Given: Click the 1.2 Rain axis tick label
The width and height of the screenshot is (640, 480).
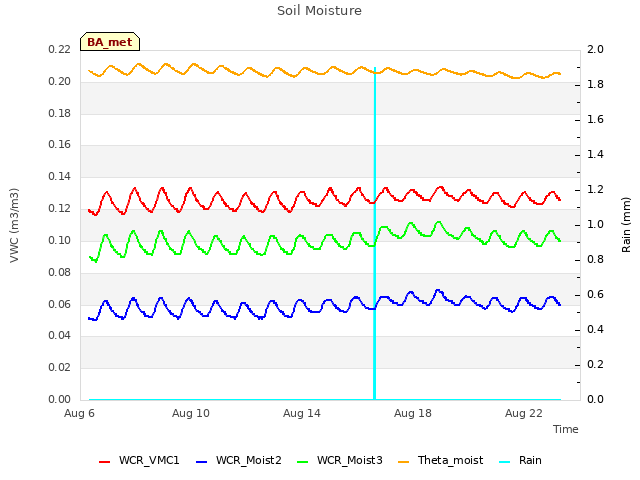Looking at the screenshot, I should [595, 189].
